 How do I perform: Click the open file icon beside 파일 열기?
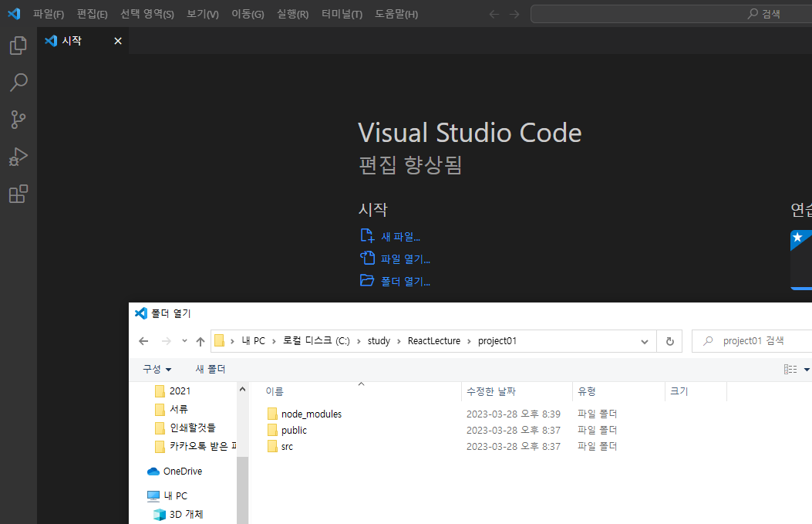tap(367, 258)
